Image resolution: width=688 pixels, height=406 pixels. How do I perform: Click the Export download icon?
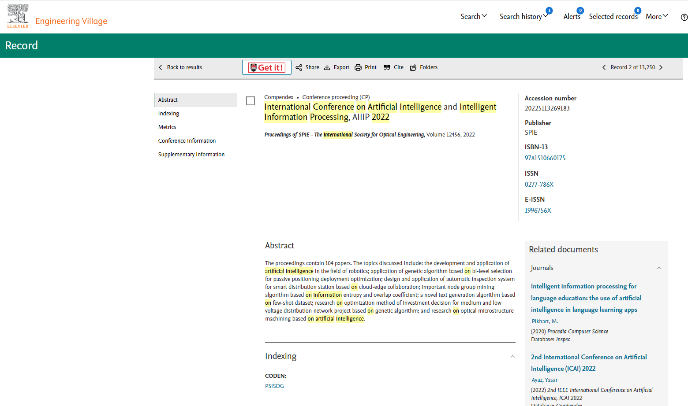pos(327,68)
